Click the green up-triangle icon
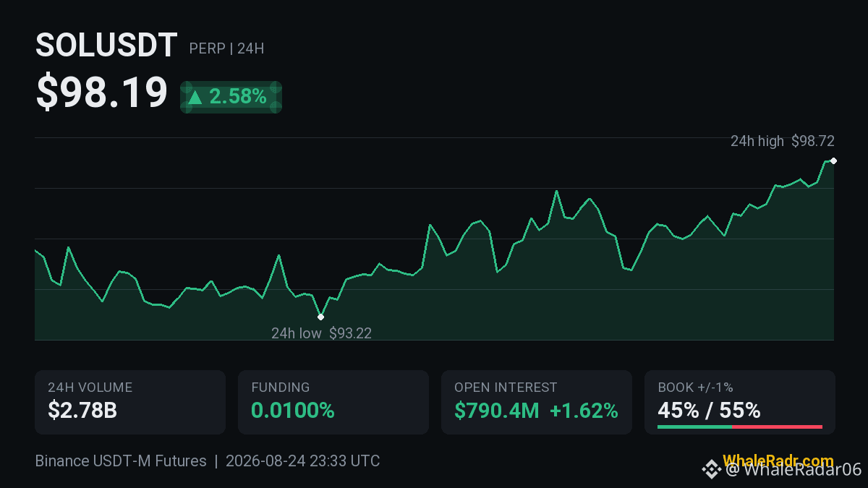 pyautogui.click(x=195, y=98)
